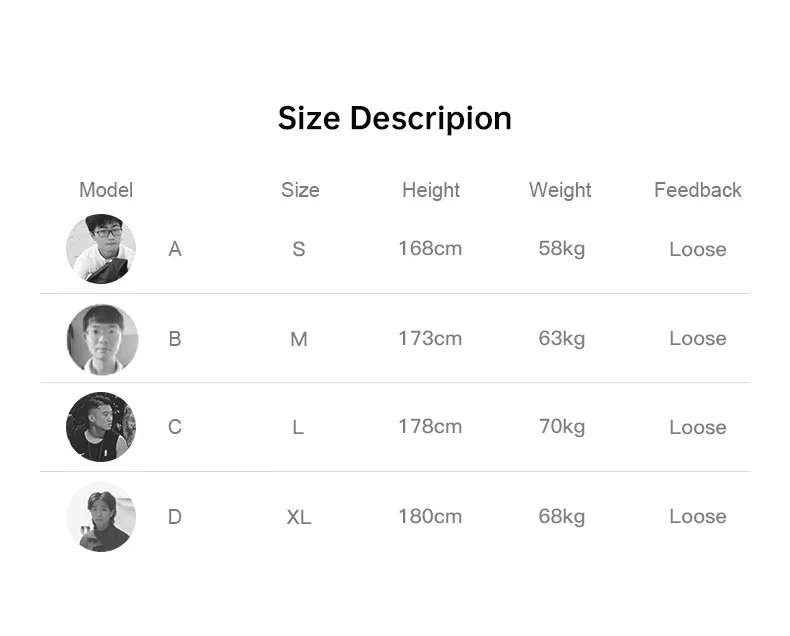Click the 168cm height value

[430, 248]
